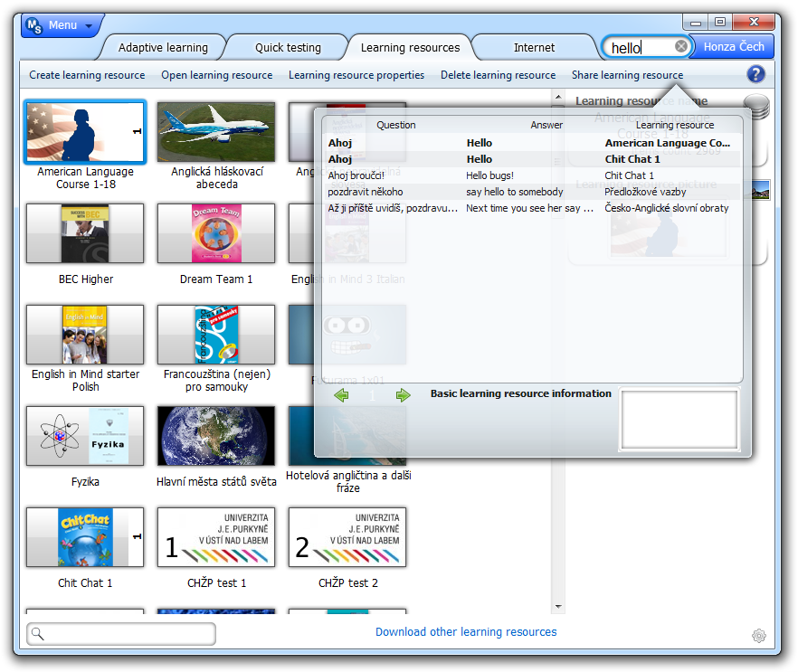Clear the search text with the X icon

(x=681, y=47)
